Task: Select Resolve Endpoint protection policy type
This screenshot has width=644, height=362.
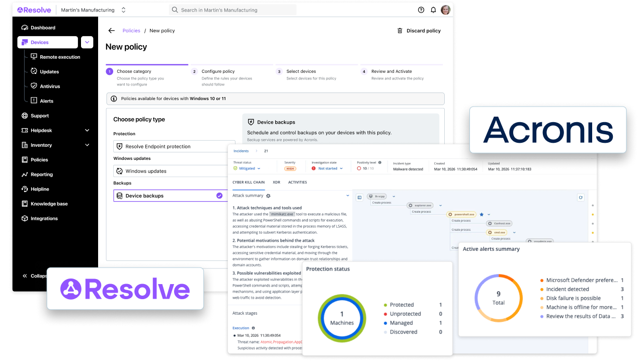Action: (x=174, y=146)
